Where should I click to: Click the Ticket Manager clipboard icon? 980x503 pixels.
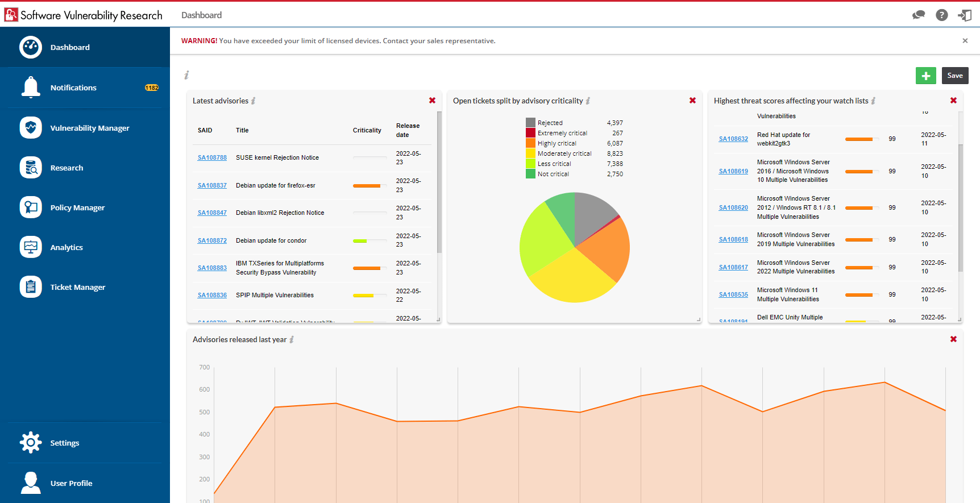31,287
